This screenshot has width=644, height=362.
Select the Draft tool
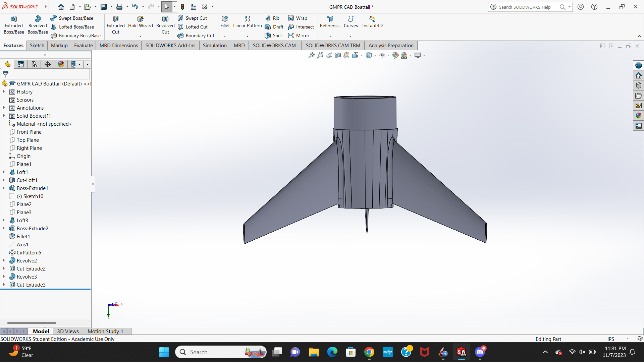[x=274, y=27]
